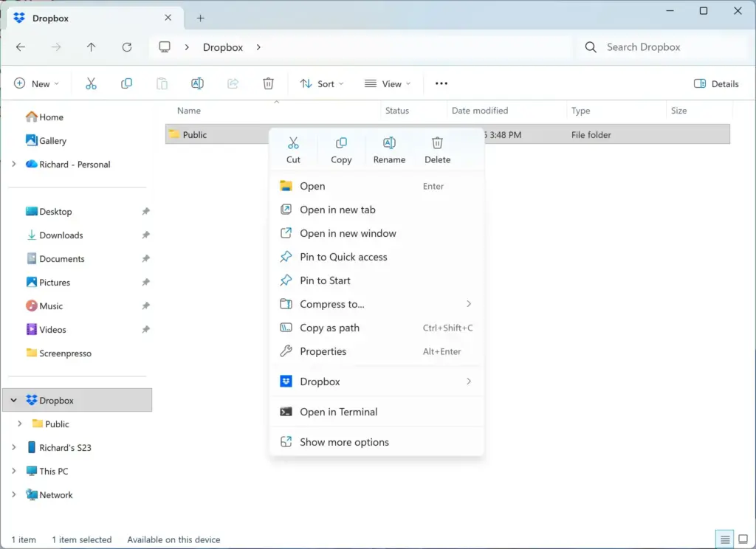Click the toolbar Copy icon
This screenshot has height=549, width=756.
tap(126, 83)
